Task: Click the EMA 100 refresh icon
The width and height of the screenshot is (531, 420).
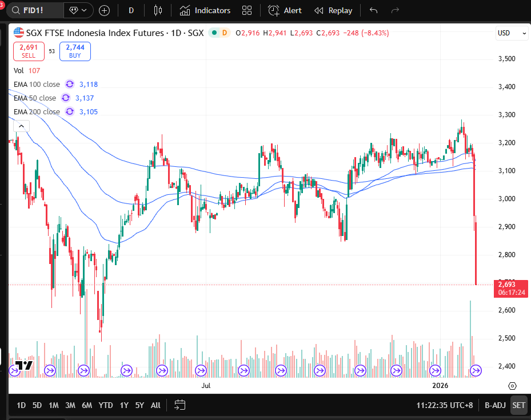Action: [70, 84]
